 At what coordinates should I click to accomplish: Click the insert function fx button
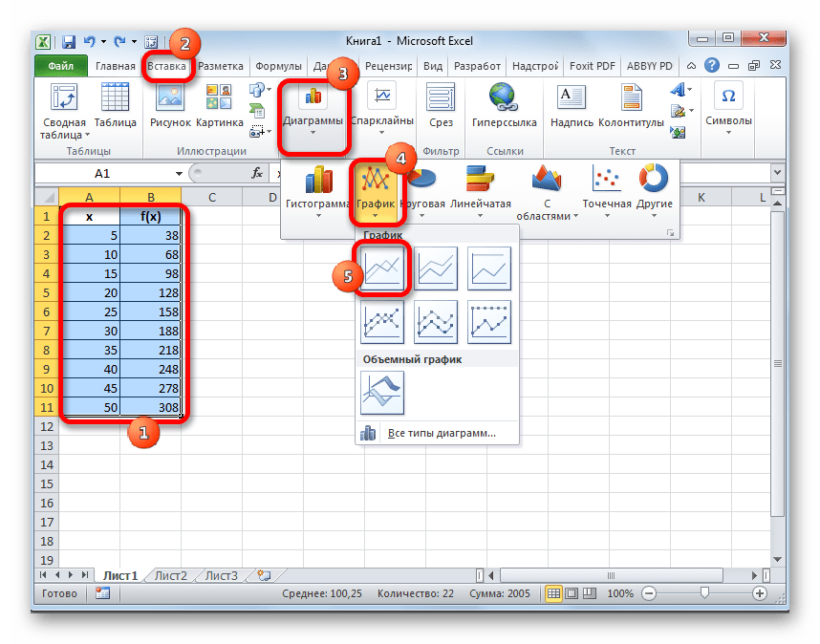[x=257, y=173]
